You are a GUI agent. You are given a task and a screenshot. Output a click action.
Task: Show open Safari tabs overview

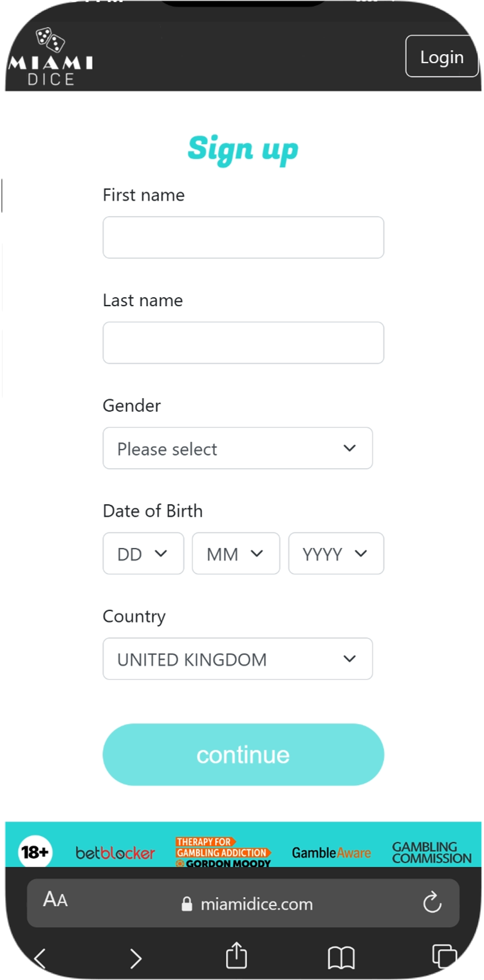(x=444, y=956)
